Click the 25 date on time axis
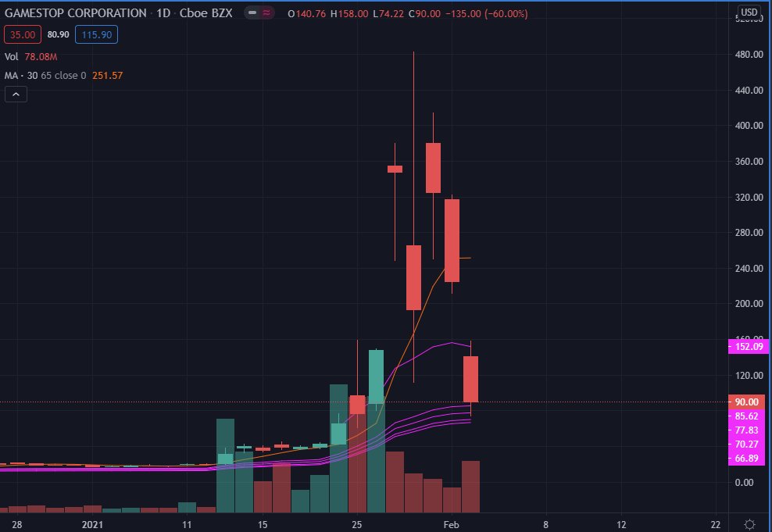 coord(357,525)
